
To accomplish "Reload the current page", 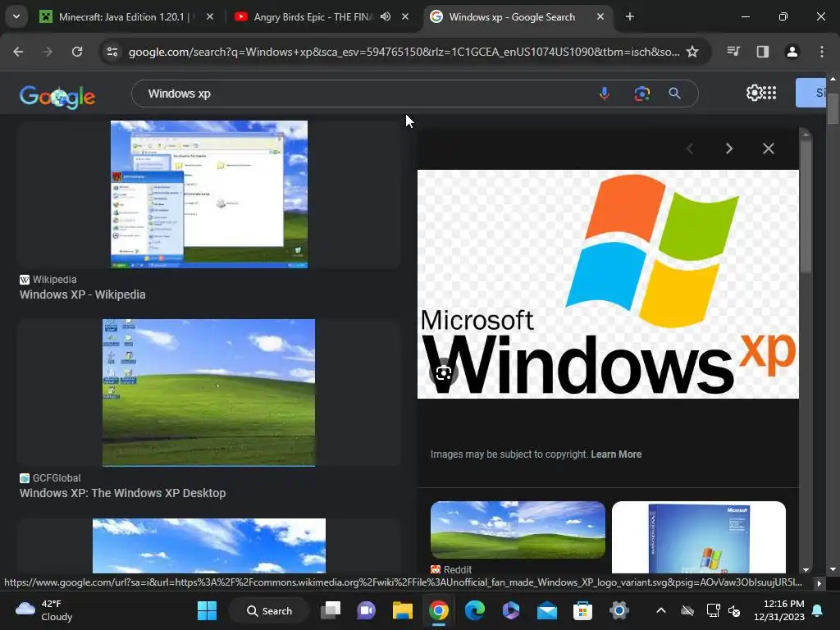I will click(77, 52).
